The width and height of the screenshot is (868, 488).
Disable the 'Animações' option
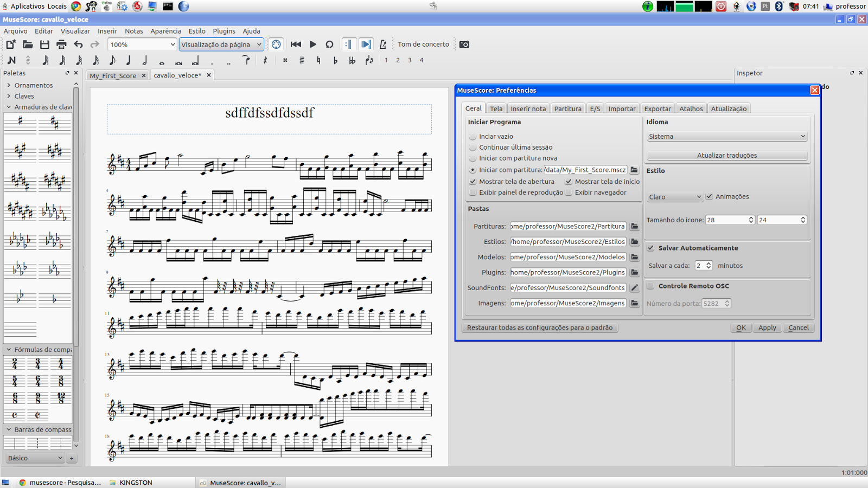[709, 196]
